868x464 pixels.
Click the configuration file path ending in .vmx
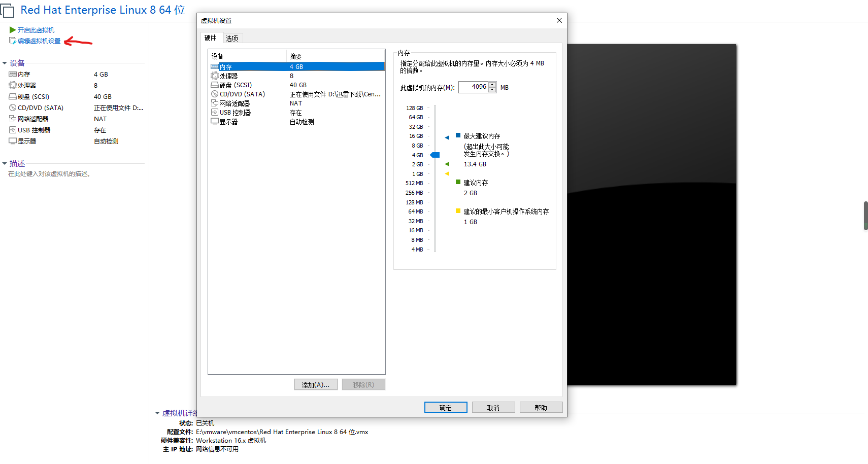click(282, 432)
